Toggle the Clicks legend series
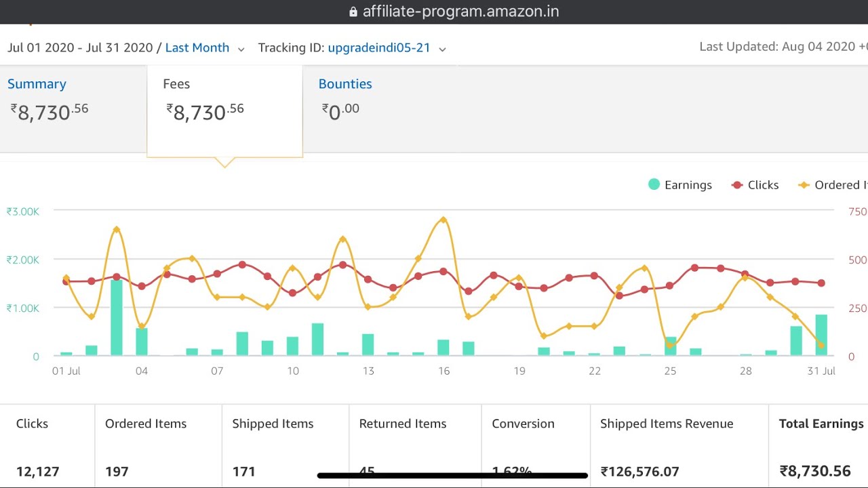This screenshot has height=488, width=868. 755,185
